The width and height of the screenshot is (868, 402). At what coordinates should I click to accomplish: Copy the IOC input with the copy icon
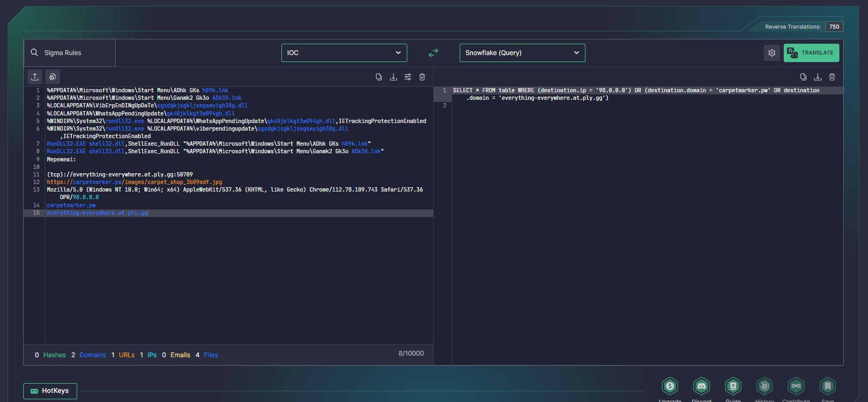coord(379,77)
